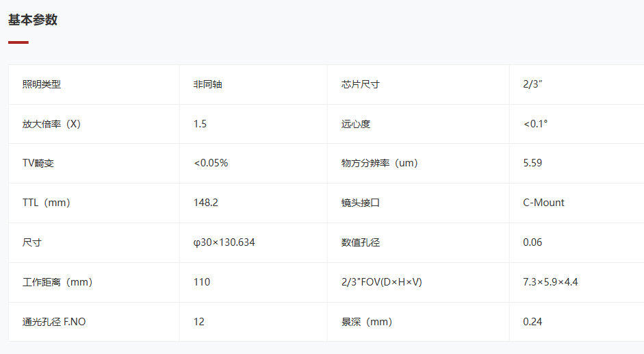
Task: Click the 1.5 magnification value
Action: click(x=200, y=124)
